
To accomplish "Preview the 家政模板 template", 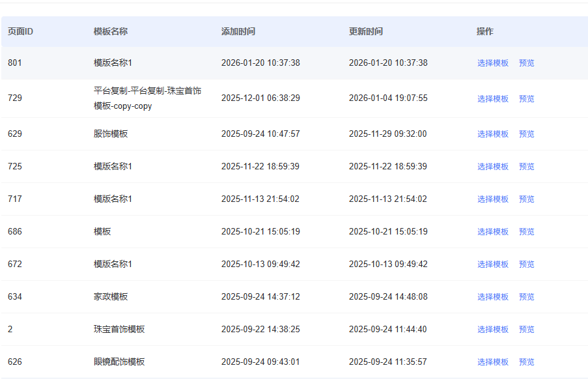I will pyautogui.click(x=526, y=297).
